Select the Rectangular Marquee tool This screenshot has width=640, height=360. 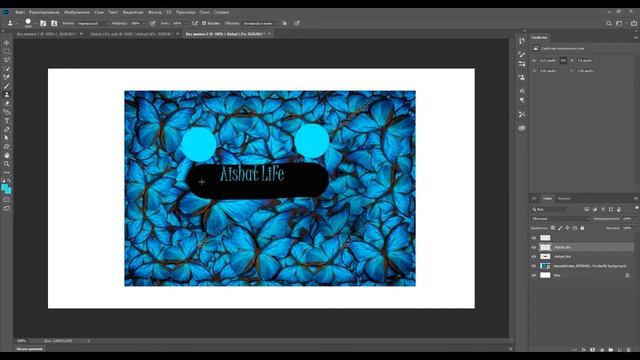coord(7,51)
